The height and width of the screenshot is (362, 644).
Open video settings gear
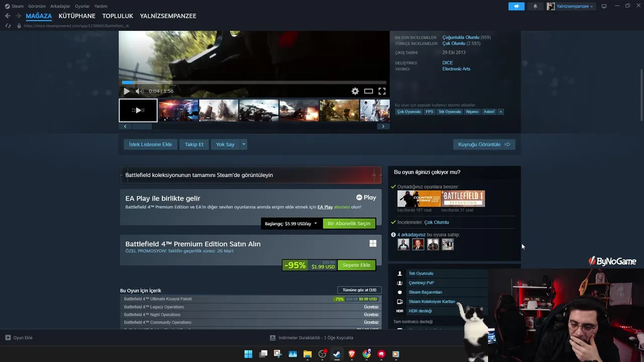pos(355,91)
